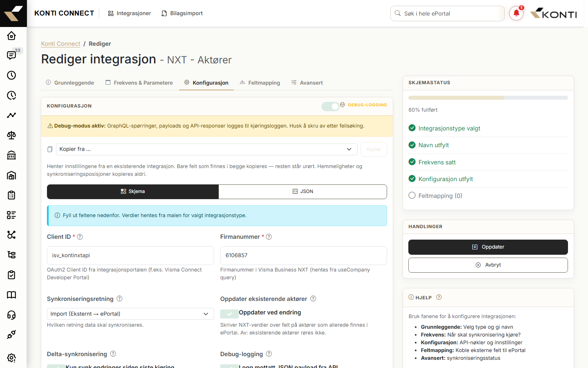Toggle Logg mottatt JSON payload switch
Image resolution: width=588 pixels, height=368 pixels.
(x=229, y=366)
